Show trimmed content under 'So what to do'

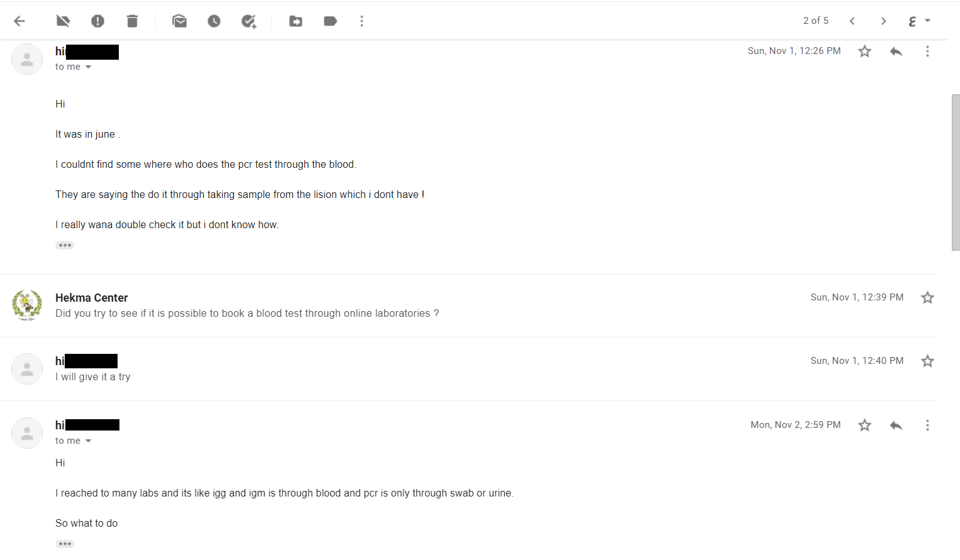(x=65, y=544)
